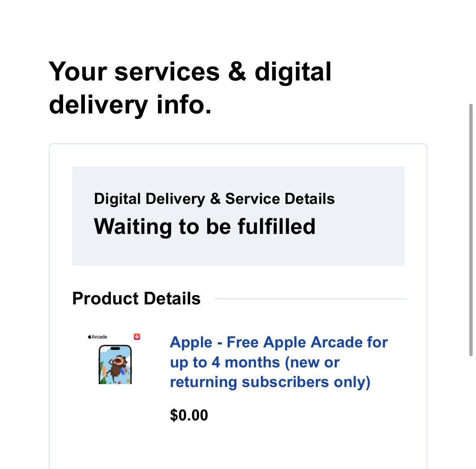
Task: Click the Apple logo glyph next to Arcade
Action: [x=89, y=336]
